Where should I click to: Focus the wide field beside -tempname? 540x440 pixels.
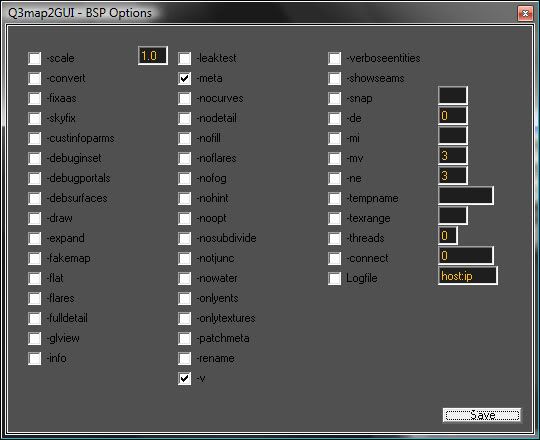coord(466,196)
